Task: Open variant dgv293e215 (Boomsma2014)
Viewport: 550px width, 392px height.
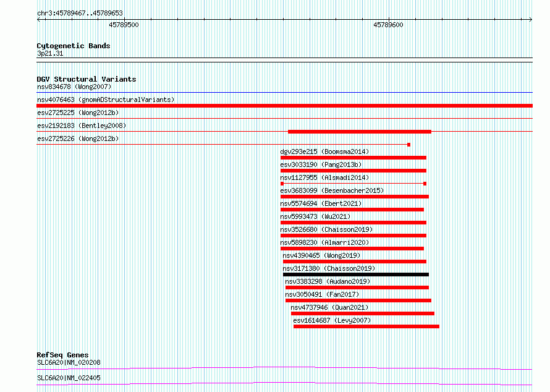Action: click(x=324, y=151)
